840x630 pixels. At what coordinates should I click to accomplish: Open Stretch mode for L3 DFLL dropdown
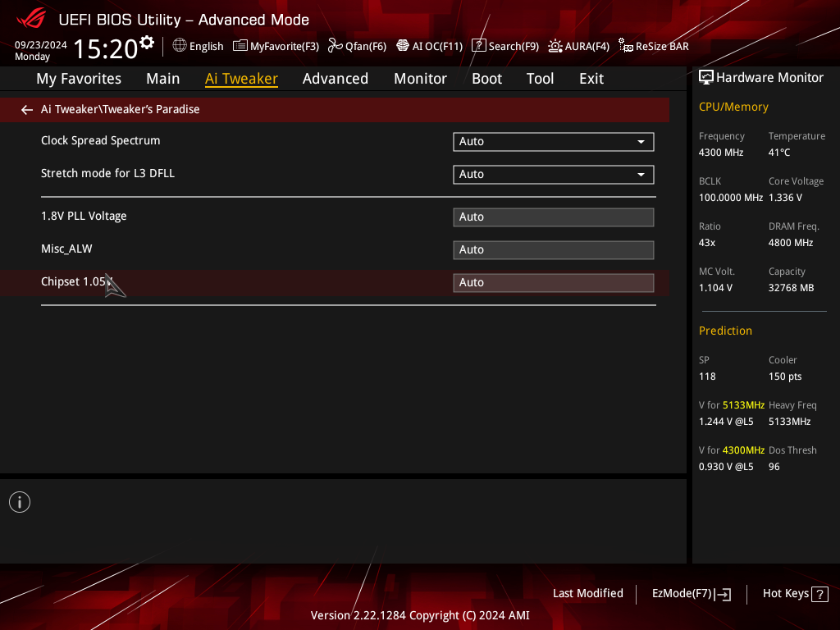pos(554,174)
